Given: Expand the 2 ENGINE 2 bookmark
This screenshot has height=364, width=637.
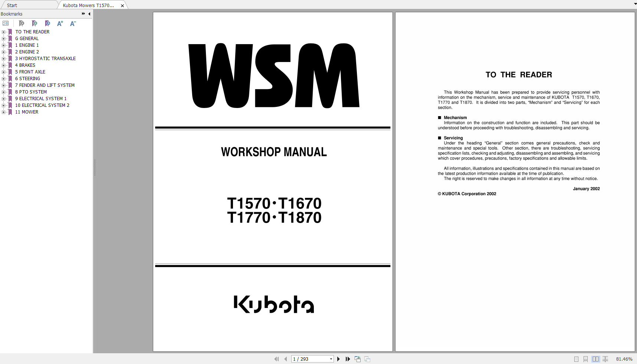Looking at the screenshot, I should click(4, 52).
